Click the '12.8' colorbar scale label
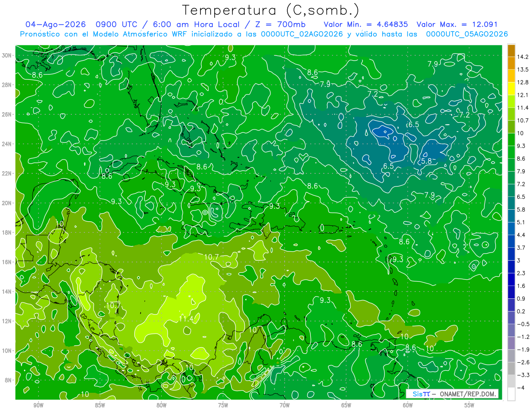 [523, 82]
